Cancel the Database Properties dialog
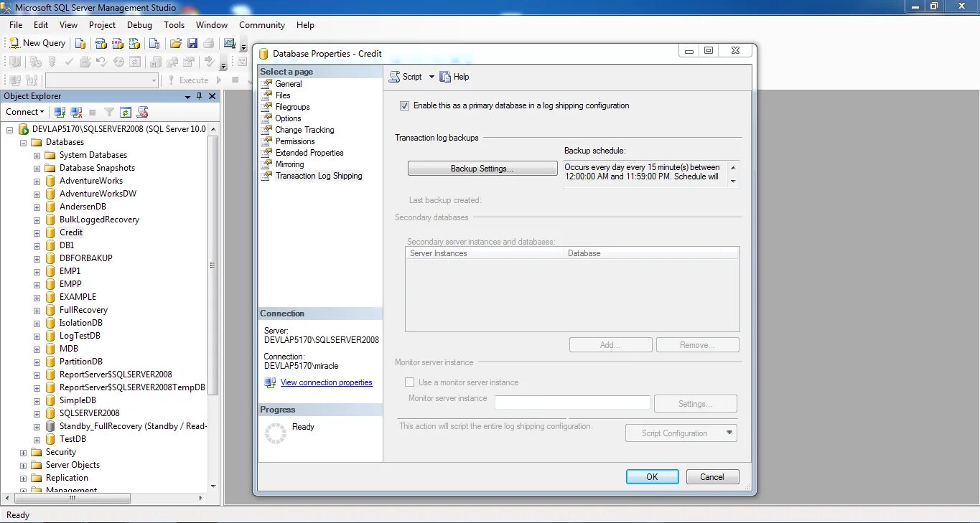980x523 pixels. coord(712,477)
